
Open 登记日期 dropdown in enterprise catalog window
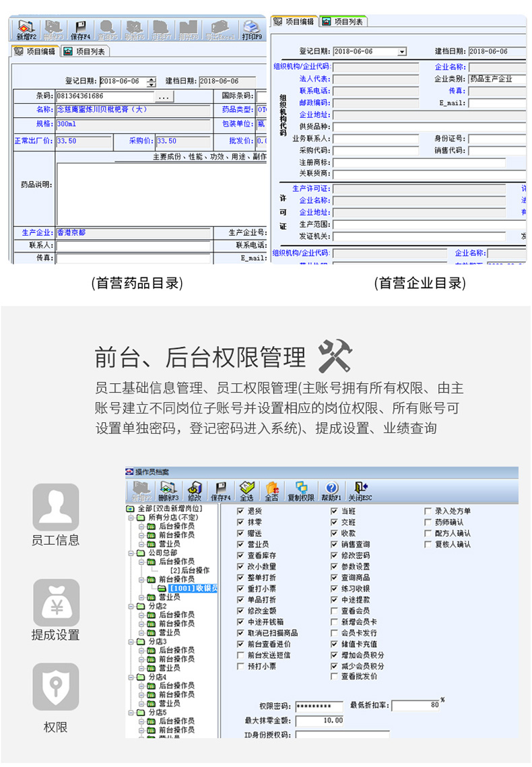click(401, 52)
